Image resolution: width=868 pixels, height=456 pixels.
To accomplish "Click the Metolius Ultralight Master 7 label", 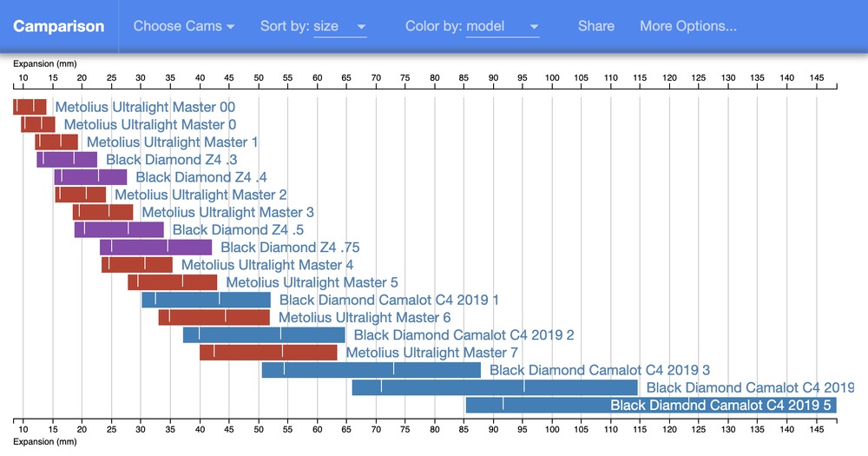I will point(432,353).
